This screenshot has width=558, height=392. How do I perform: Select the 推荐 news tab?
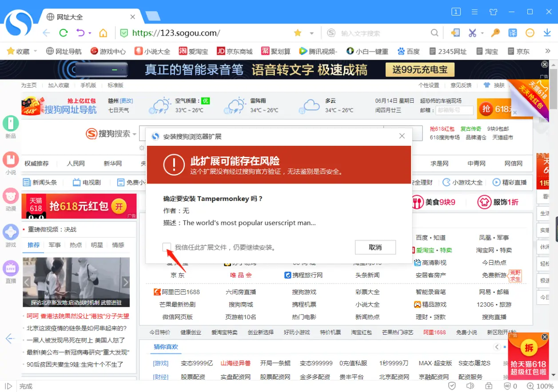[x=34, y=245]
